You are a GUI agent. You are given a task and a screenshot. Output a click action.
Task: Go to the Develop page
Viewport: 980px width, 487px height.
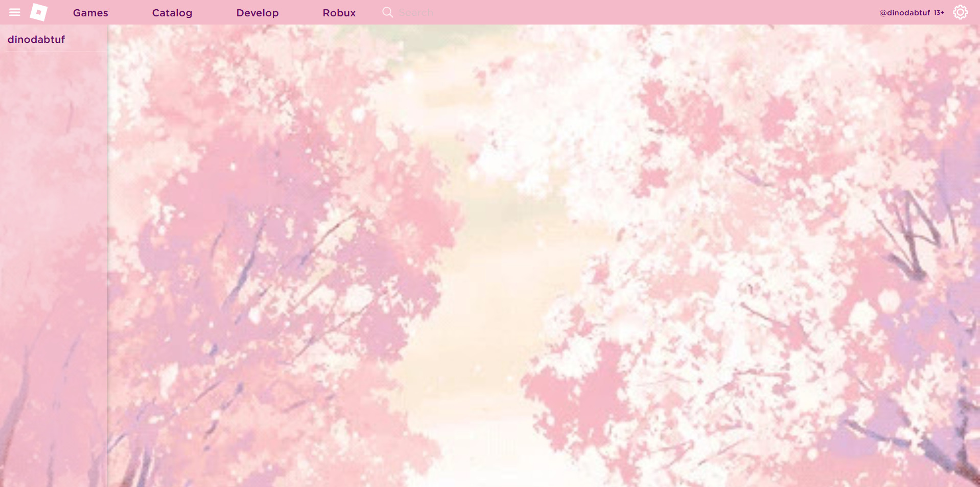[257, 12]
